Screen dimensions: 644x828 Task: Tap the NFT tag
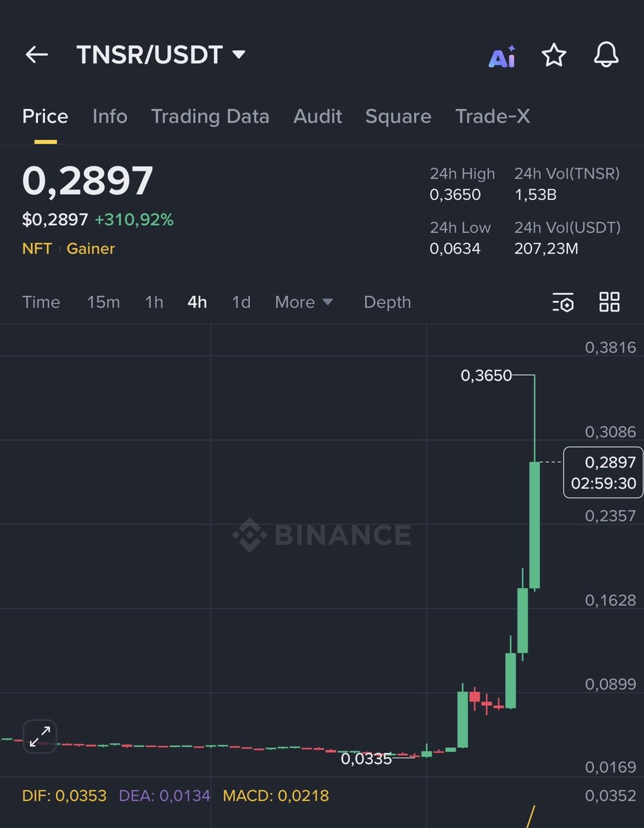point(37,248)
